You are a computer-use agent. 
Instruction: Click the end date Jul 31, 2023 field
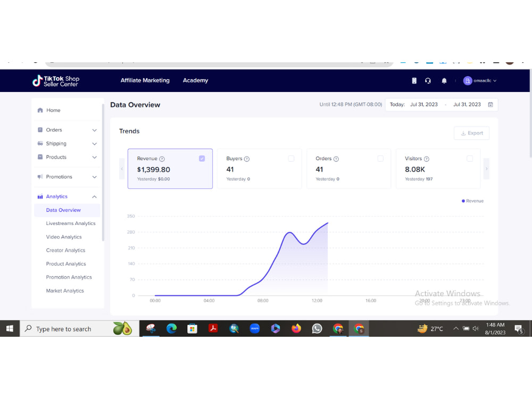467,104
